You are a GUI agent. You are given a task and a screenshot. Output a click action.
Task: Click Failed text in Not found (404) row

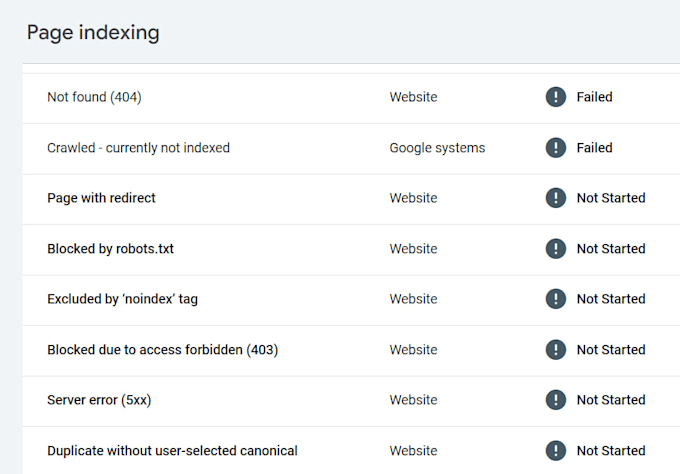pos(595,97)
